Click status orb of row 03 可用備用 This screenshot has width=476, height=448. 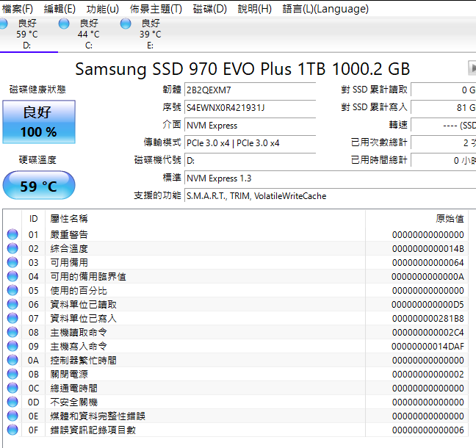(x=12, y=262)
